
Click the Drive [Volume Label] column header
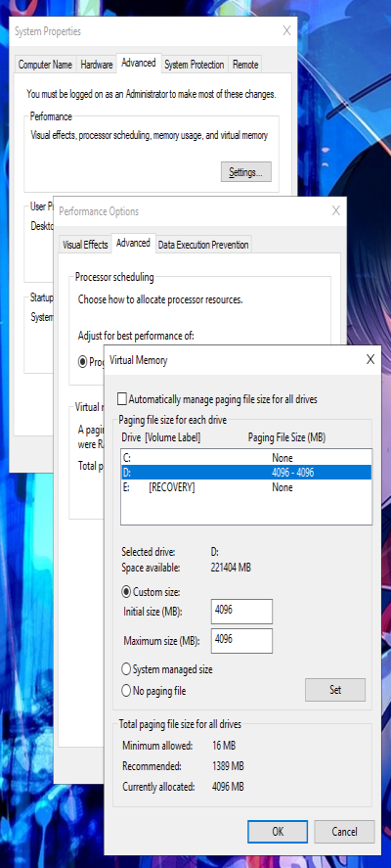coord(161,437)
